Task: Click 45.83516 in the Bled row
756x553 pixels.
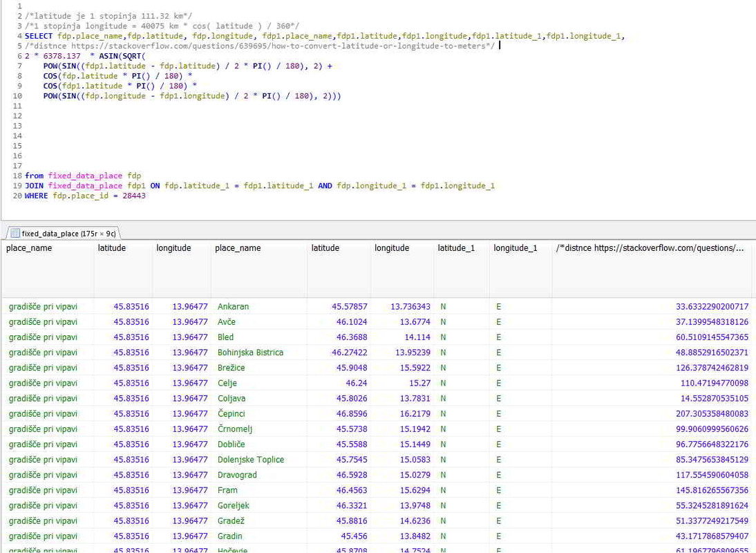Action: pyautogui.click(x=131, y=337)
